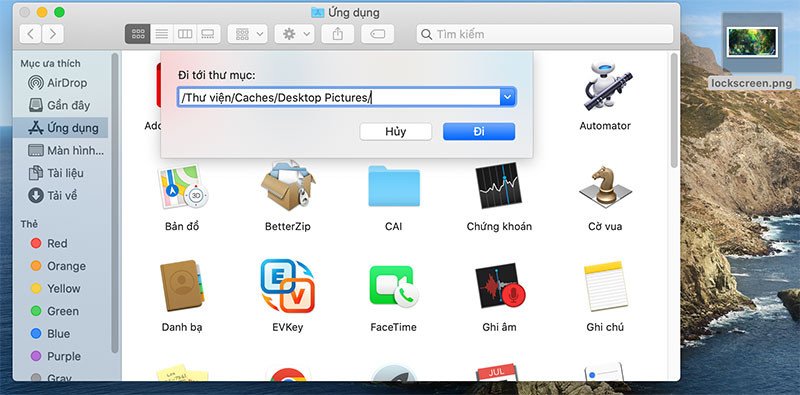Go forward with the right arrow button
Viewport: 800px width, 395px height.
point(53,34)
